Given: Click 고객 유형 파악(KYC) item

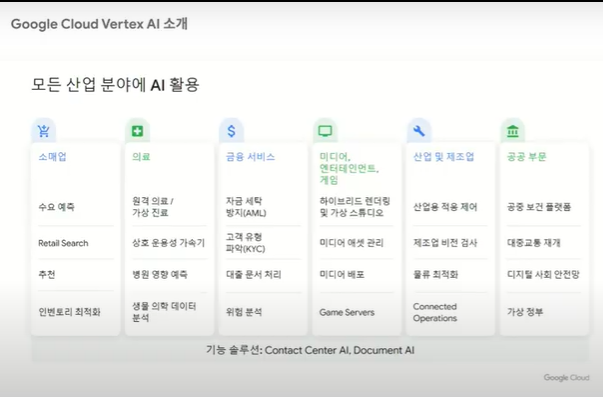Looking at the screenshot, I should point(245,243).
